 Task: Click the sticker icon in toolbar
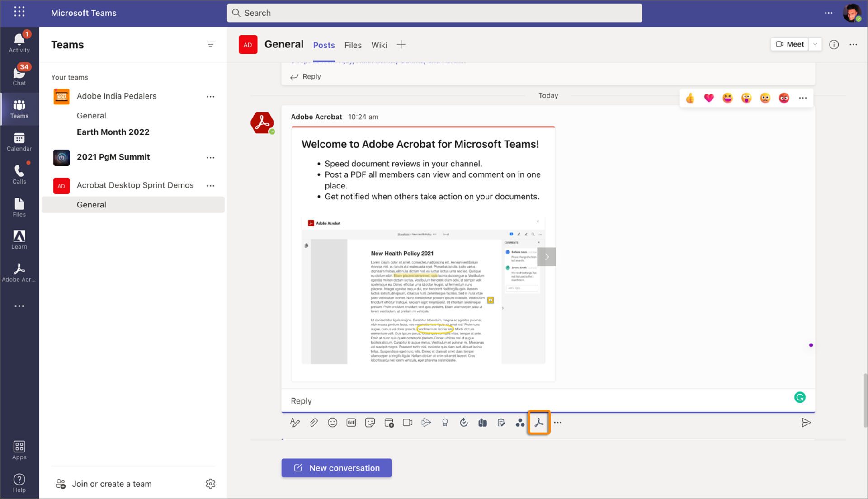click(370, 423)
